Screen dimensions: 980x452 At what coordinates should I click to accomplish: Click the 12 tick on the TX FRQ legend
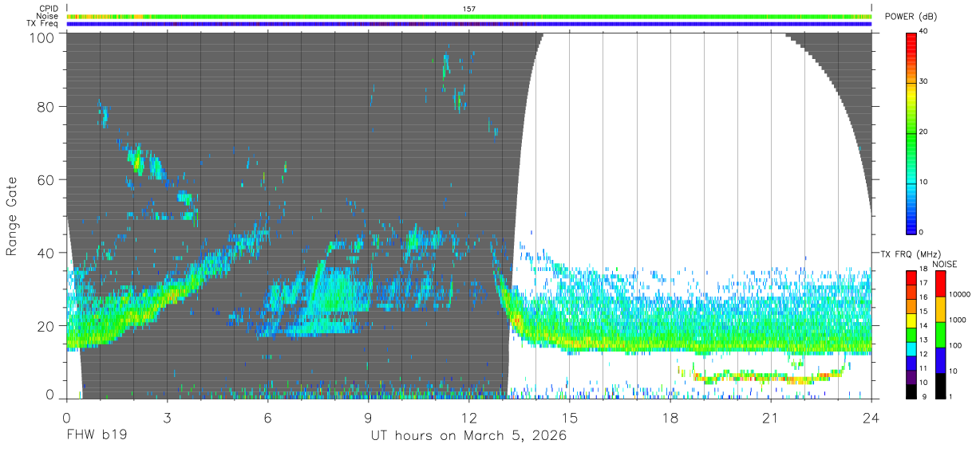tap(923, 354)
